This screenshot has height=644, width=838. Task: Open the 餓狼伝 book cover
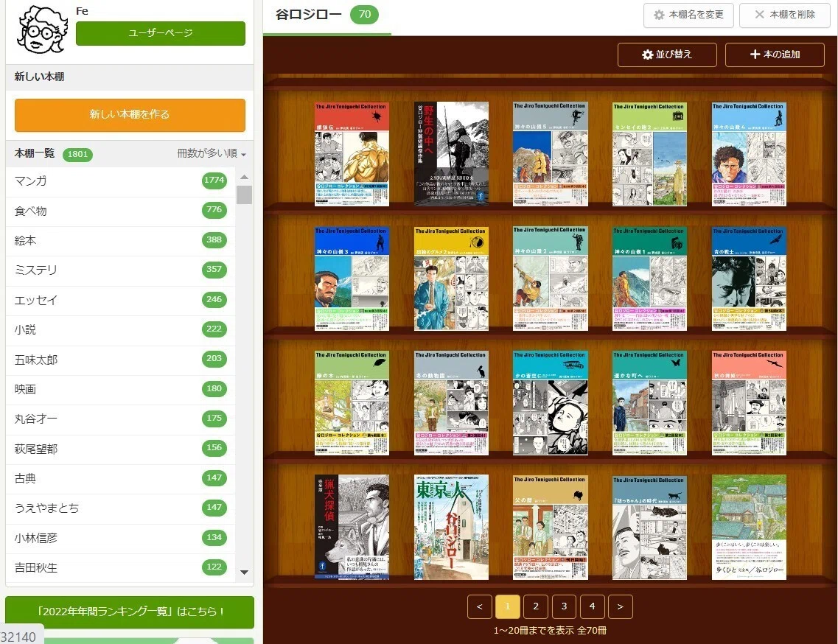pyautogui.click(x=352, y=154)
